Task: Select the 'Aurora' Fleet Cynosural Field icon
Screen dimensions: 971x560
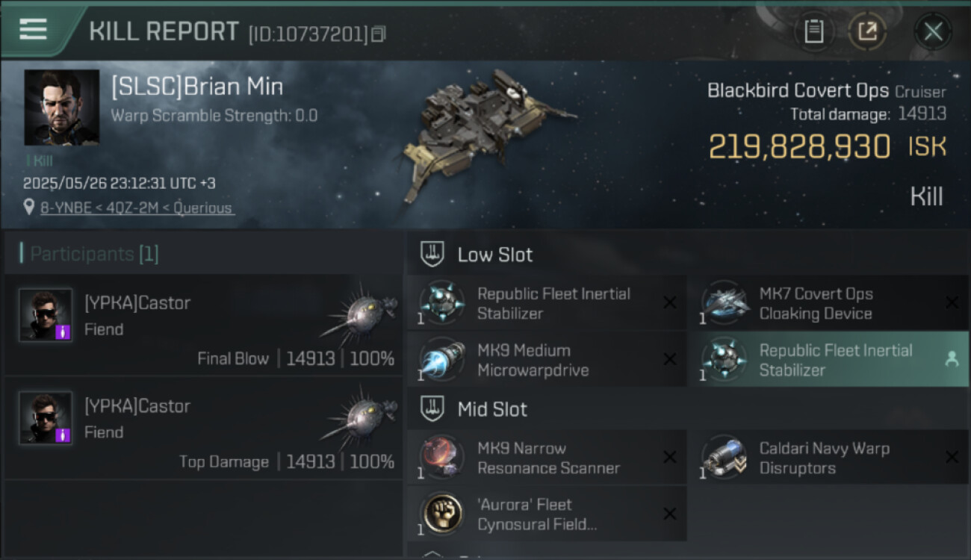Action: pyautogui.click(x=441, y=513)
